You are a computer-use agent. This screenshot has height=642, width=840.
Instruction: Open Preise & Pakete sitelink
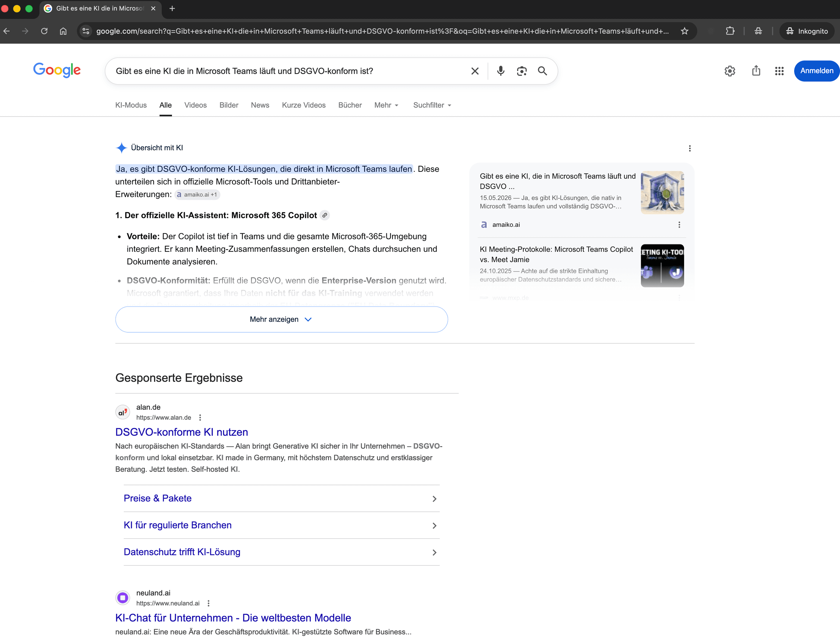[158, 498]
